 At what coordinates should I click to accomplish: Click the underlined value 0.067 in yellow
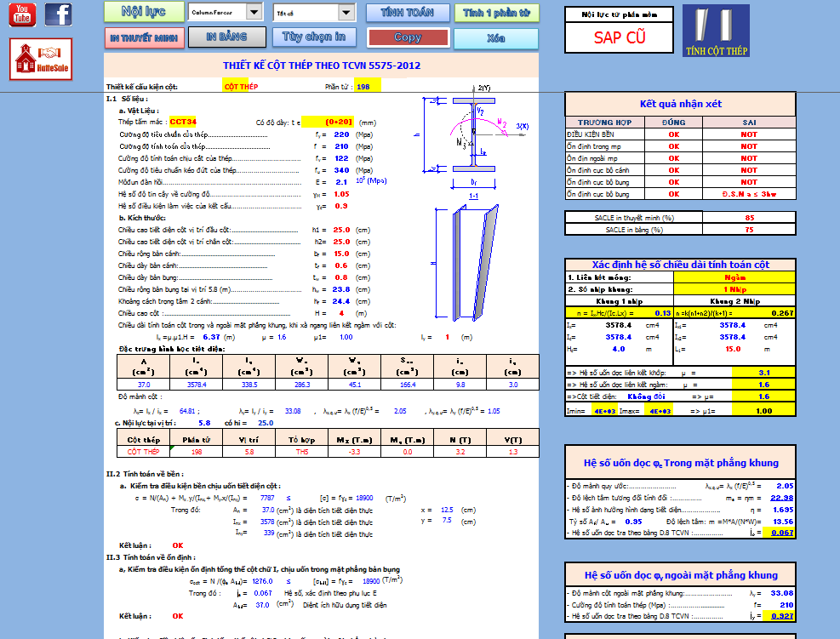click(782, 533)
